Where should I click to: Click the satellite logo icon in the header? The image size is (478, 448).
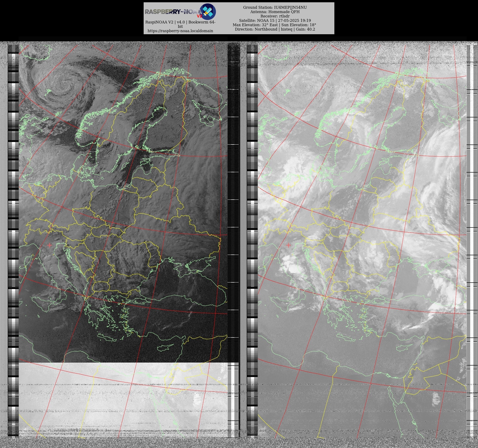pyautogui.click(x=208, y=11)
